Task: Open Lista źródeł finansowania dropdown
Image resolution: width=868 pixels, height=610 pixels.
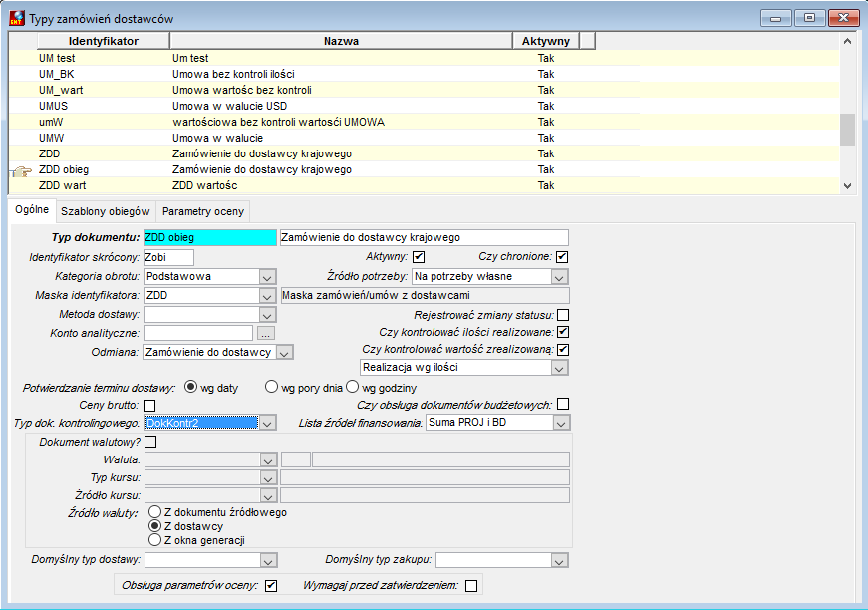Action: pos(561,424)
